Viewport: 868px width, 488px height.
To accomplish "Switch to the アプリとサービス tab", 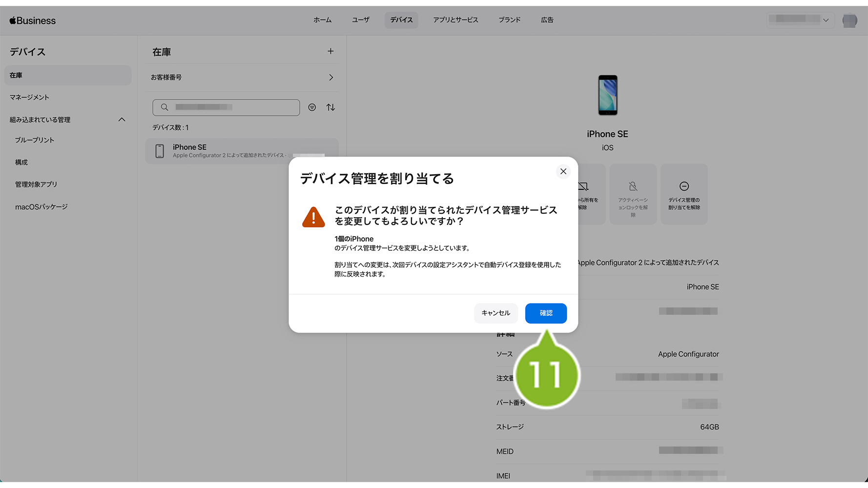I will (455, 20).
